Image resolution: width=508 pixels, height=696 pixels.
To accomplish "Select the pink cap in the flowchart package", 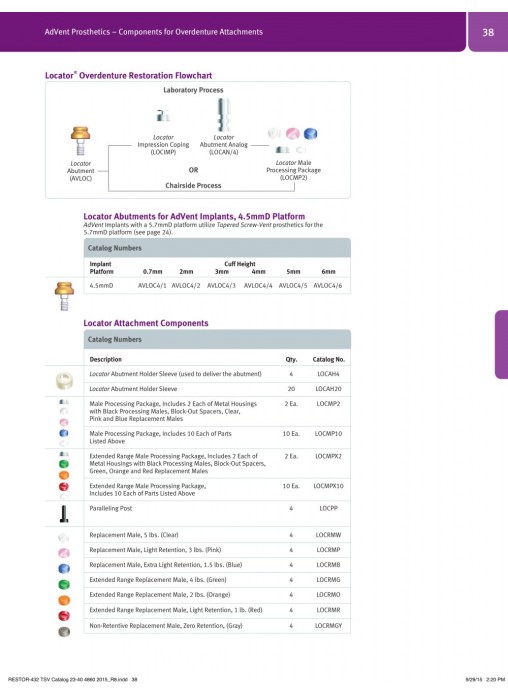I will (293, 133).
